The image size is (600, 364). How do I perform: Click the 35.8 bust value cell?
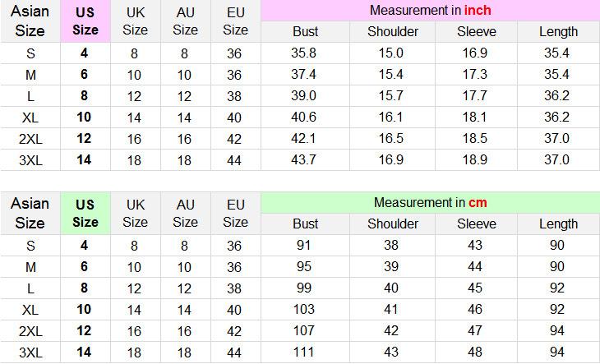(305, 53)
